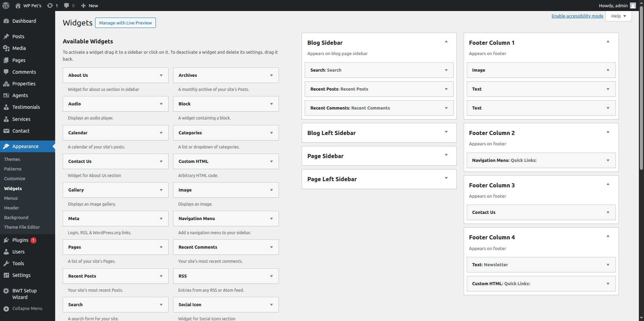Expand the Blog Left Sidebar area

pos(446,132)
